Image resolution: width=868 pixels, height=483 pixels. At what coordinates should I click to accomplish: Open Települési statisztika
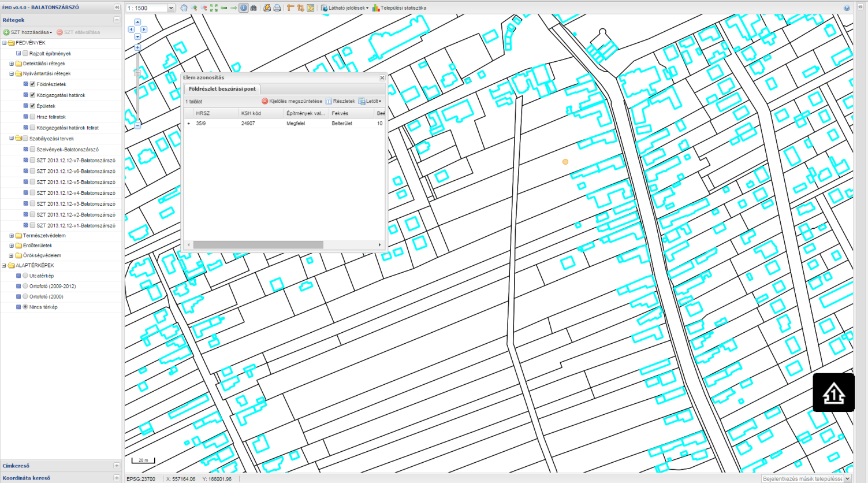pyautogui.click(x=399, y=8)
